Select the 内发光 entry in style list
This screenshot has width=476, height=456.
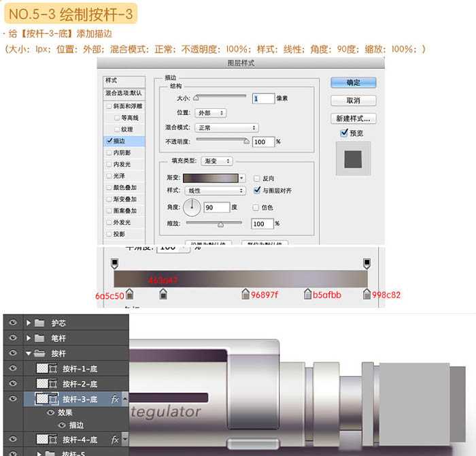click(124, 164)
